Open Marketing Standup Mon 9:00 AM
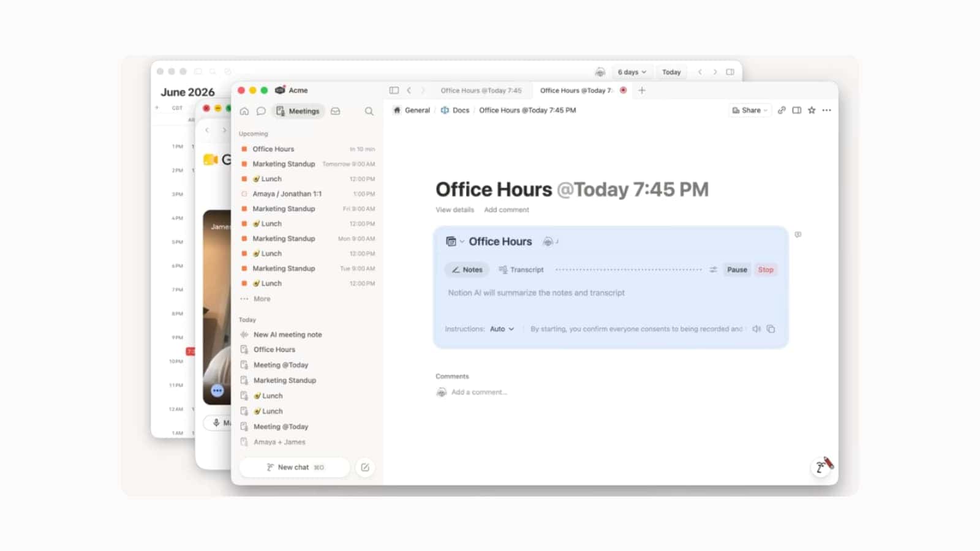Image resolution: width=980 pixels, height=551 pixels. [307, 239]
